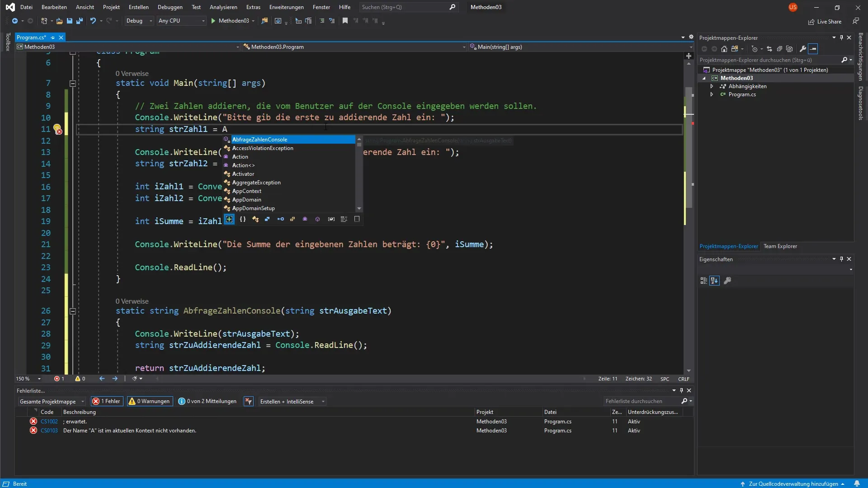Click the Save Program.cs toolbar icon
This screenshot has height=488, width=868.
click(x=70, y=21)
